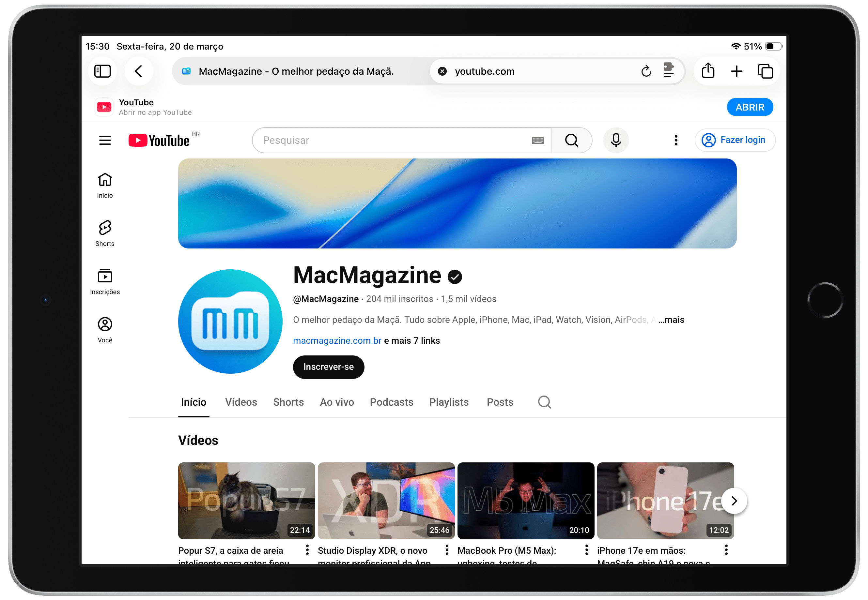
Task: Expand channel description with ...mais
Action: 671,320
